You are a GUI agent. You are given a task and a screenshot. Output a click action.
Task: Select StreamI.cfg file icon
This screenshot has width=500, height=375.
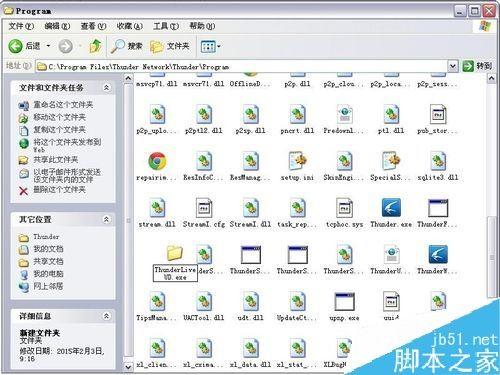tap(204, 208)
